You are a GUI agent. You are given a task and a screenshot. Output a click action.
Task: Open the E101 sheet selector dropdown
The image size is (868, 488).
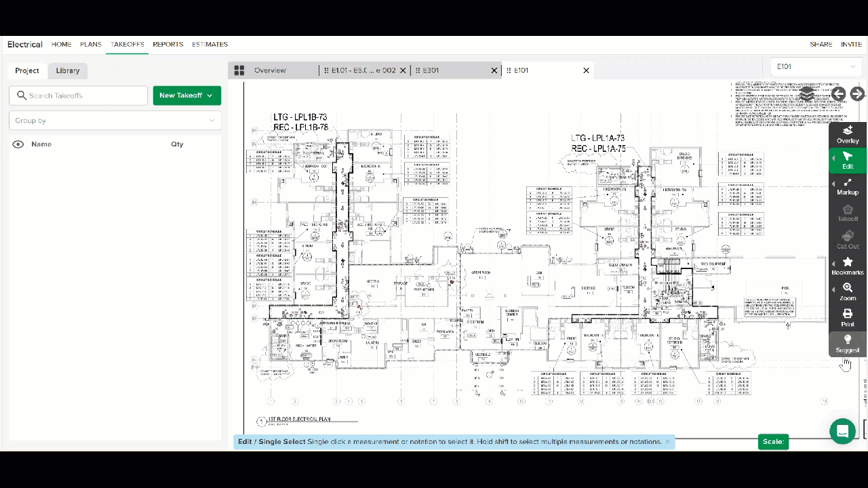coord(816,66)
